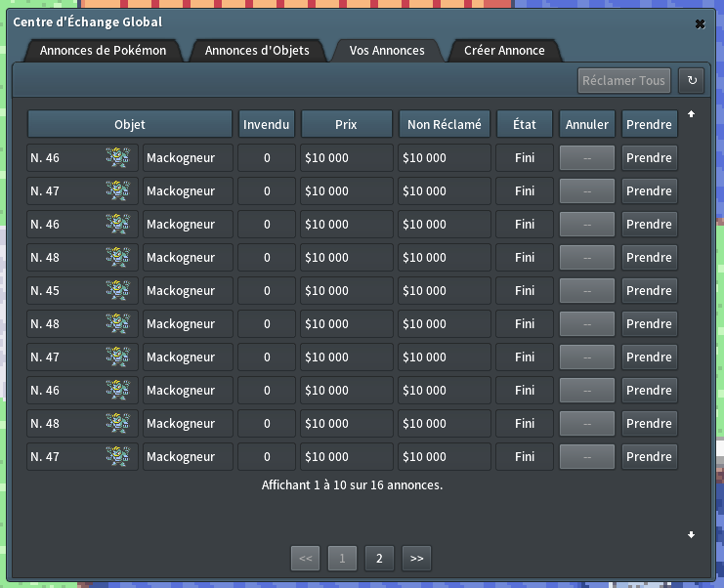Click the Mackogneur sprite for the N. 45 listing
The image size is (724, 588).
(117, 291)
